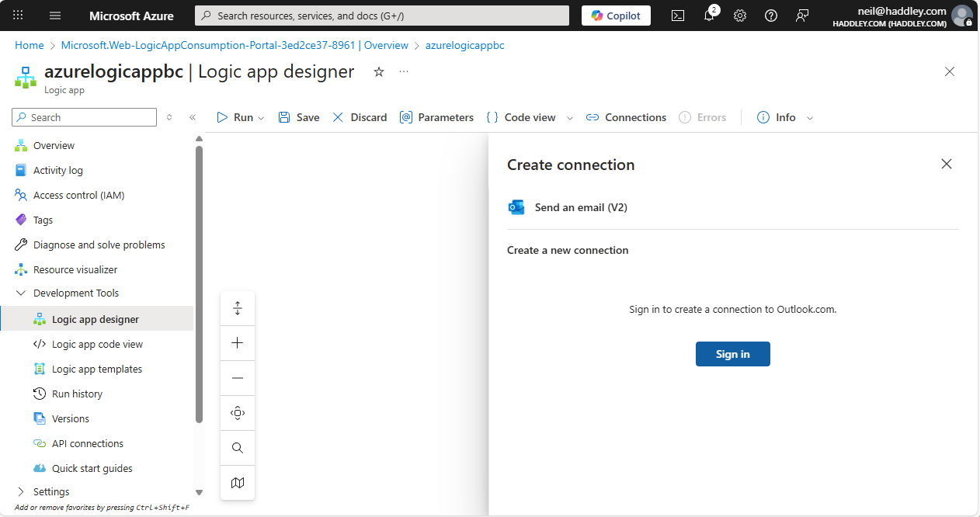Click the Sign in button

click(732, 354)
